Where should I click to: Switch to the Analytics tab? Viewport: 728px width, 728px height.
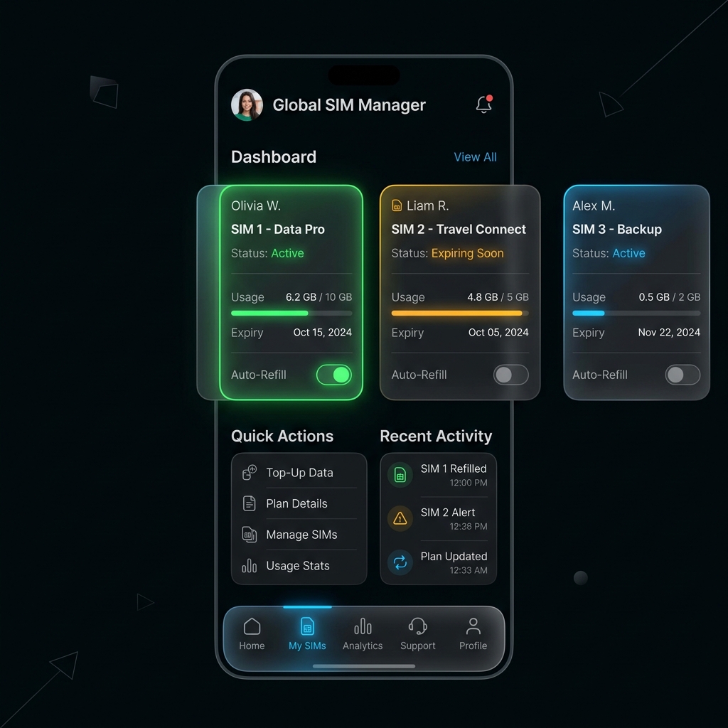[x=363, y=633]
